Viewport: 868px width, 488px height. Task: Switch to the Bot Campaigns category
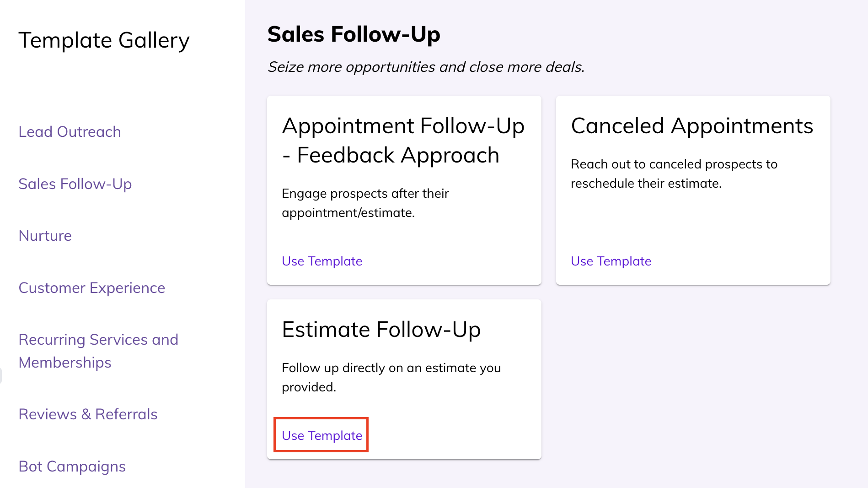[x=72, y=466]
